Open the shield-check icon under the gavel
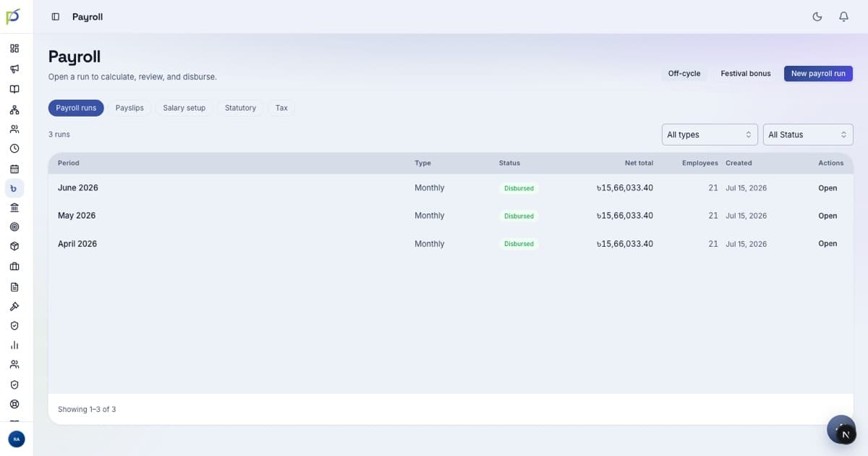The height and width of the screenshot is (456, 868). point(14,326)
